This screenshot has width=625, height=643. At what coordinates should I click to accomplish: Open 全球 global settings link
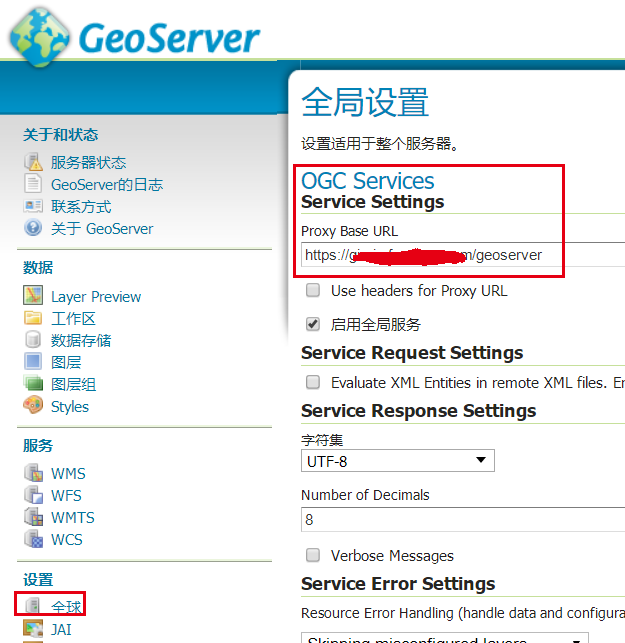tap(66, 607)
